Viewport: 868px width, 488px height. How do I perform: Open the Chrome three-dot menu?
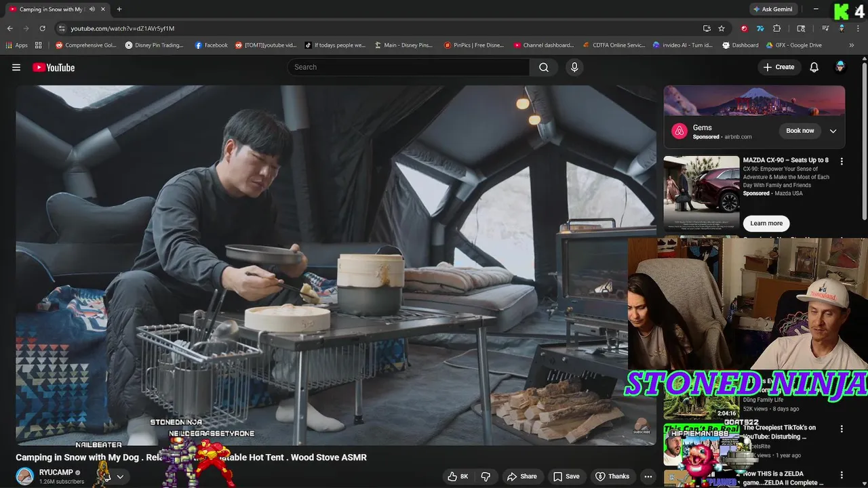856,28
